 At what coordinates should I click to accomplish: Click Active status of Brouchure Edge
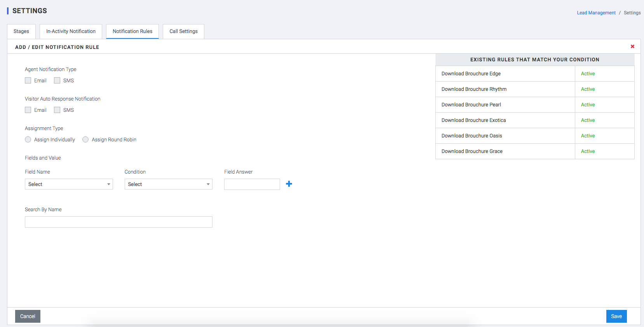tap(588, 73)
